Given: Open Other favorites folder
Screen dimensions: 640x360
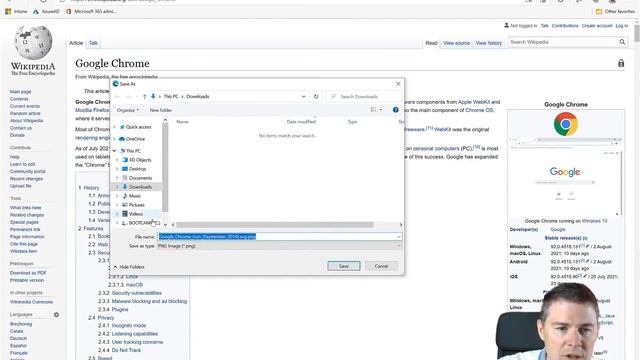Looking at the screenshot, I should 616,11.
